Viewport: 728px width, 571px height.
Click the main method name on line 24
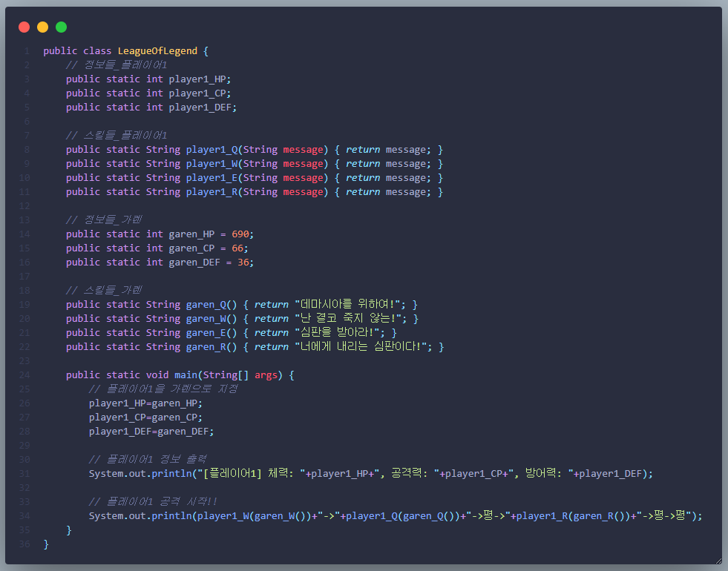coord(186,374)
